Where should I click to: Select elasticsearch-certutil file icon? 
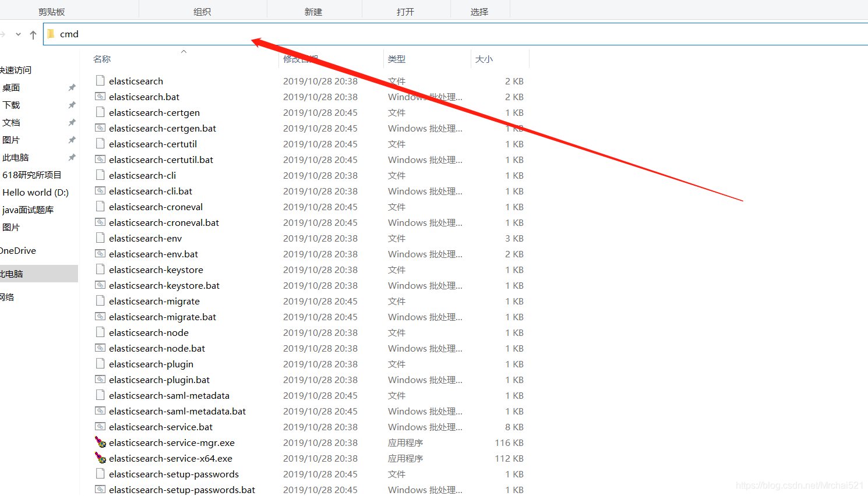click(x=100, y=143)
